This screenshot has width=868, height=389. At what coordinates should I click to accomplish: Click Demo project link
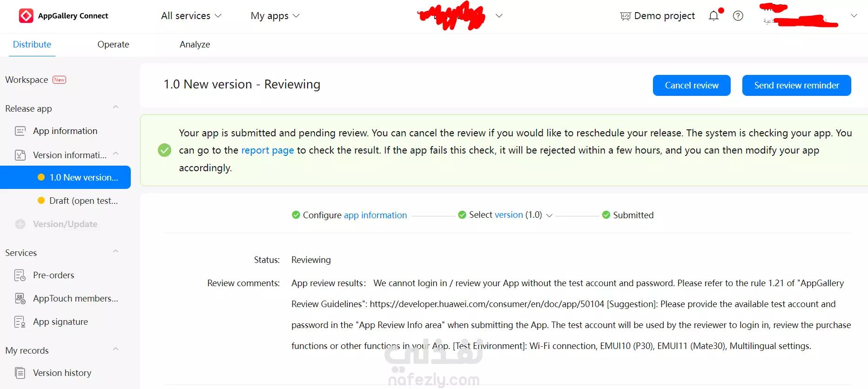click(664, 16)
